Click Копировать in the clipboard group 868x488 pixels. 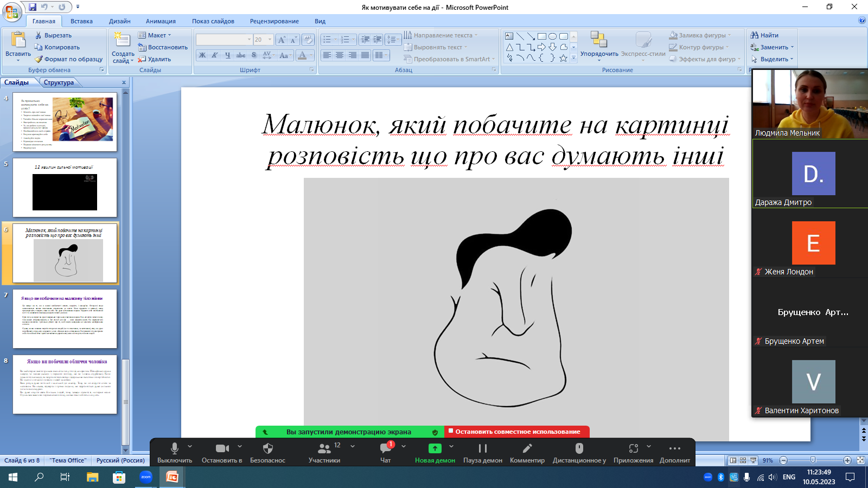(57, 47)
